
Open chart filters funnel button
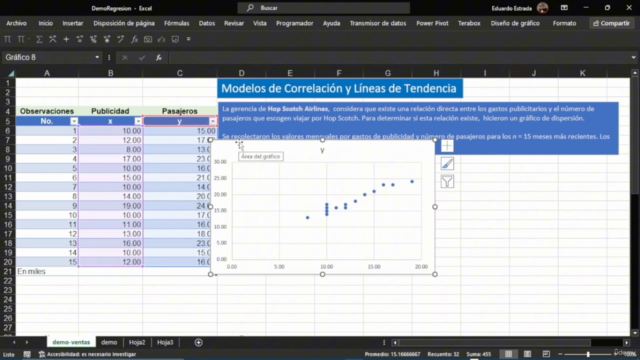[x=447, y=182]
